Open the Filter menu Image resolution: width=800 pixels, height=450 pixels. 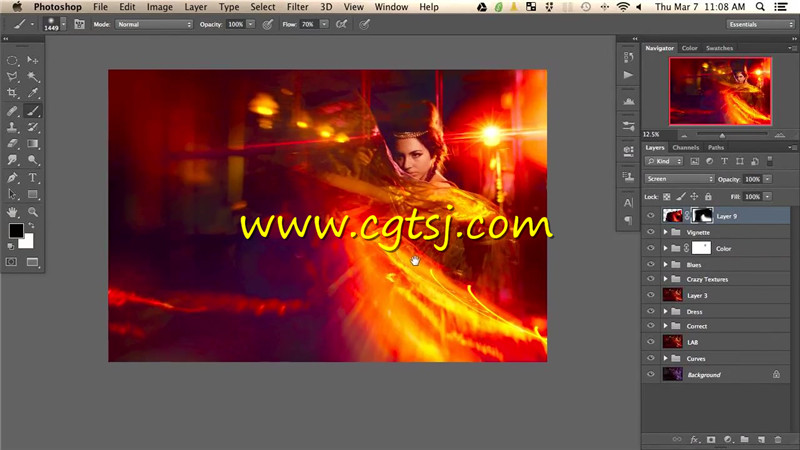point(297,7)
